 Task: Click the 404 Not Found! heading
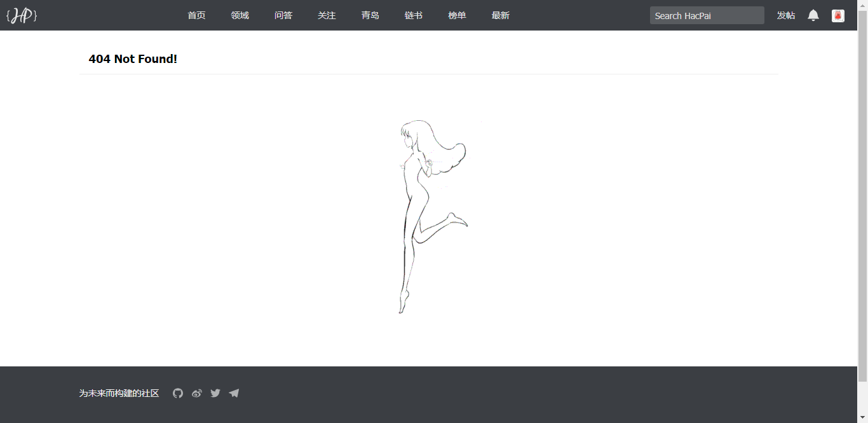click(133, 59)
